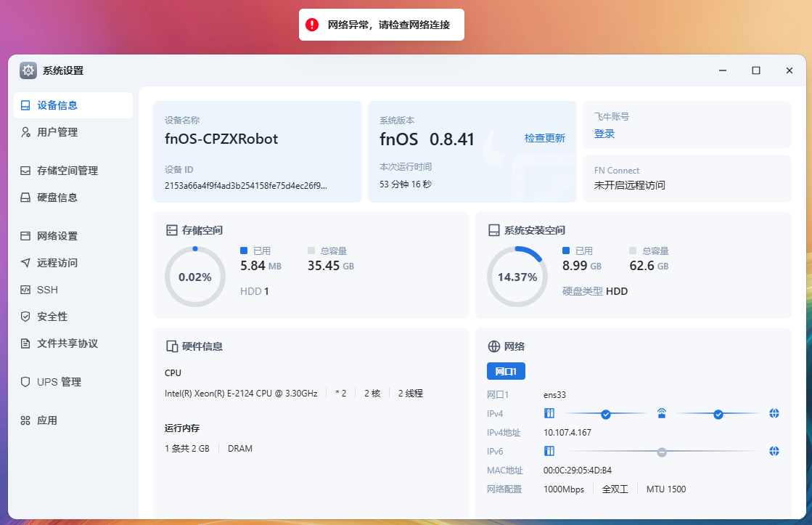The height and width of the screenshot is (525, 812).
Task: Click the Intel Xeon E-2124 CPU text
Action: tap(241, 394)
